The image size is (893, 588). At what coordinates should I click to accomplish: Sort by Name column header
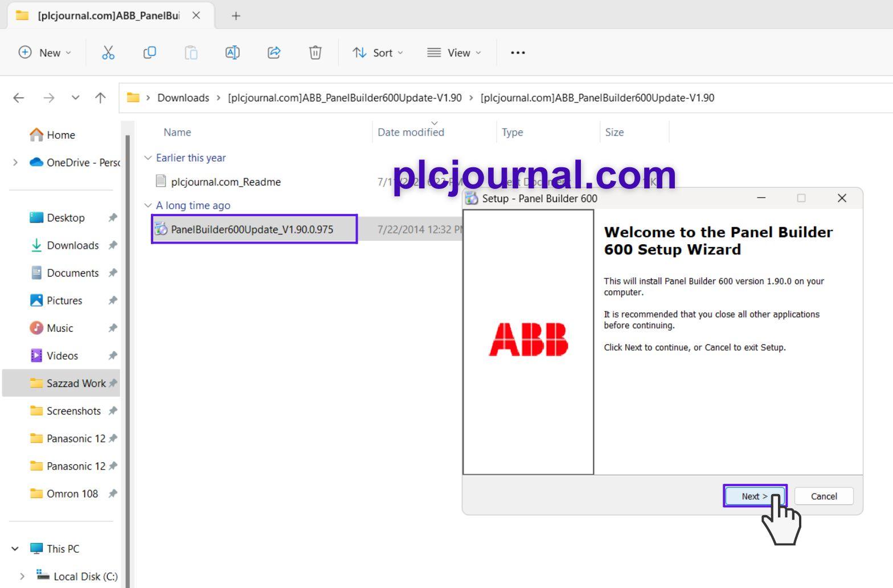coord(177,132)
